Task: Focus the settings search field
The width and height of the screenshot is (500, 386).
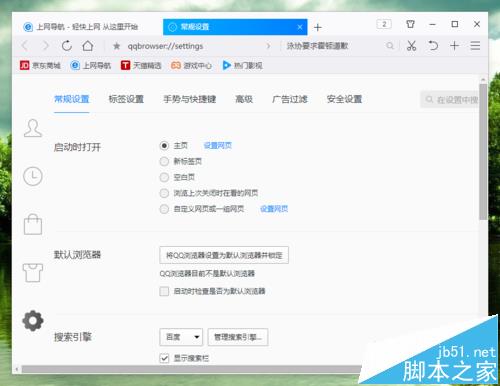Action: [449, 99]
